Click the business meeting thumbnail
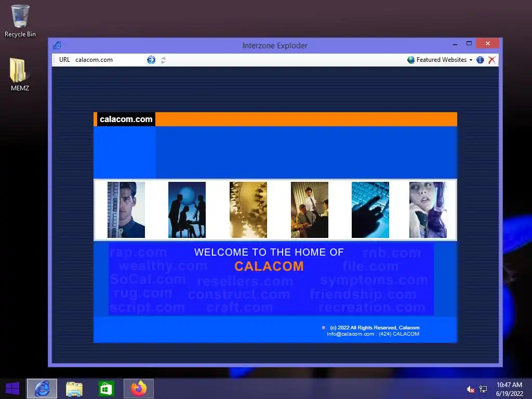Screen dimensions: 532x399 tap(310, 210)
